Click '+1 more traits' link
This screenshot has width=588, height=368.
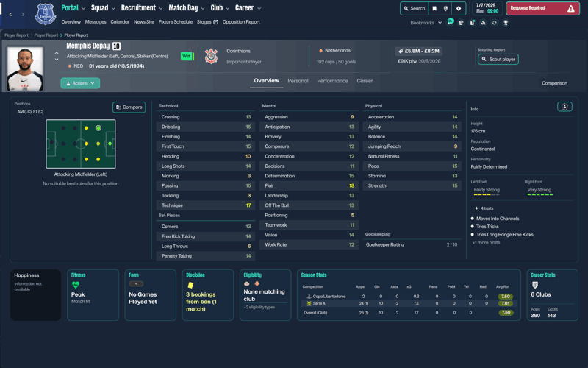click(x=486, y=243)
